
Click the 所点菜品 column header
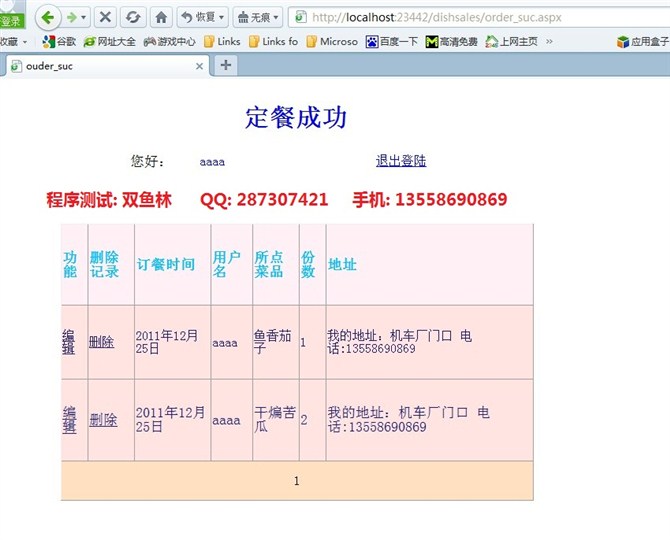pos(268,264)
